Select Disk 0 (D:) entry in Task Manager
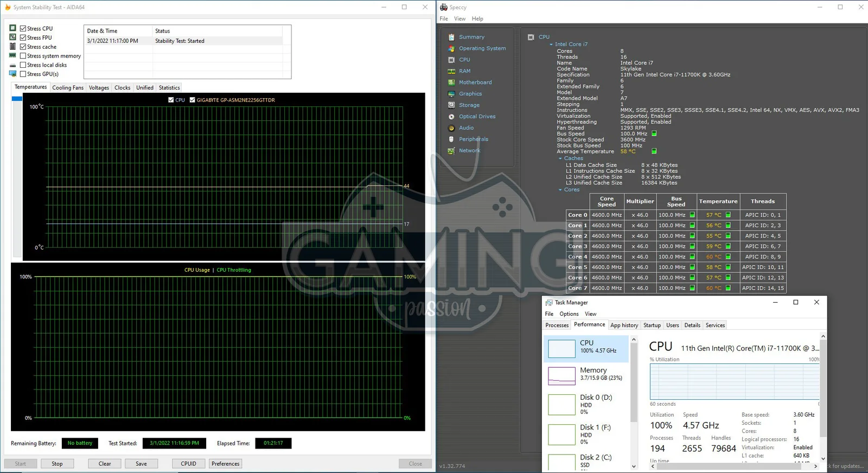The image size is (868, 473). (x=587, y=405)
